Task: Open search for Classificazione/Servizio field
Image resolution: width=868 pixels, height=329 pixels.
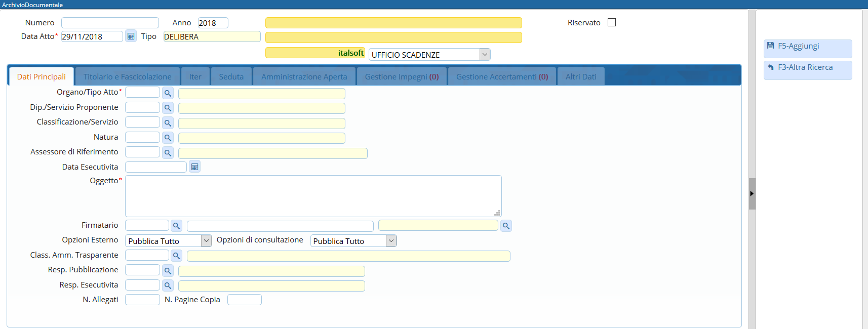Action: point(168,123)
